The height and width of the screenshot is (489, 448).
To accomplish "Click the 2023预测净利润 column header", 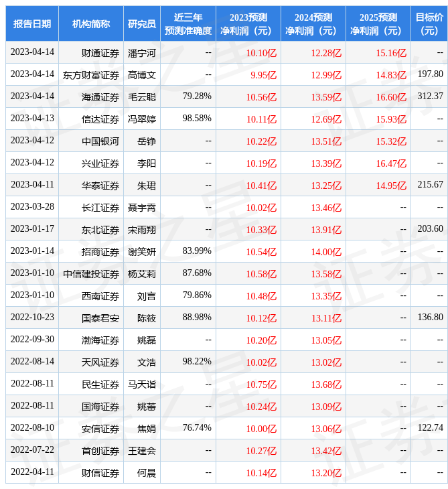I will click(248, 23).
